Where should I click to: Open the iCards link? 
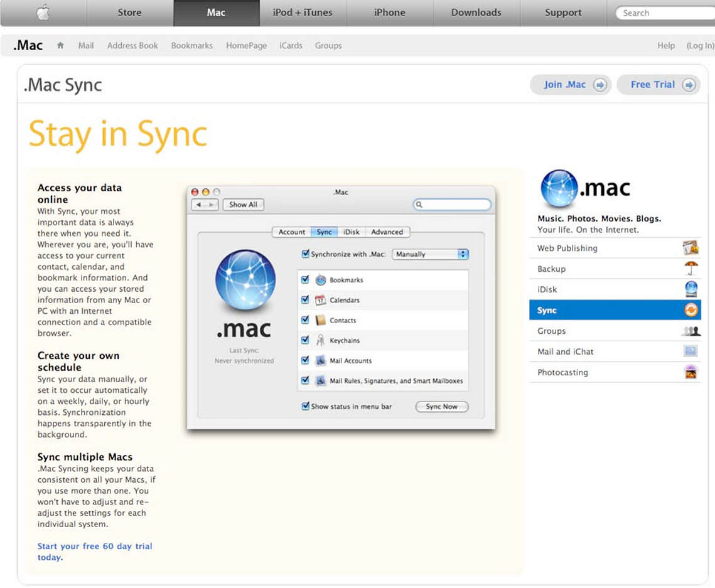click(x=291, y=46)
